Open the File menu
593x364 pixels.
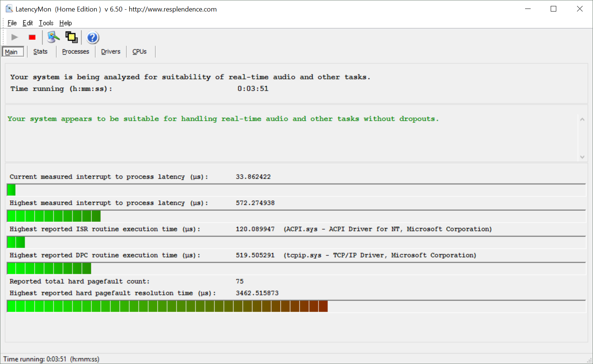click(x=12, y=23)
